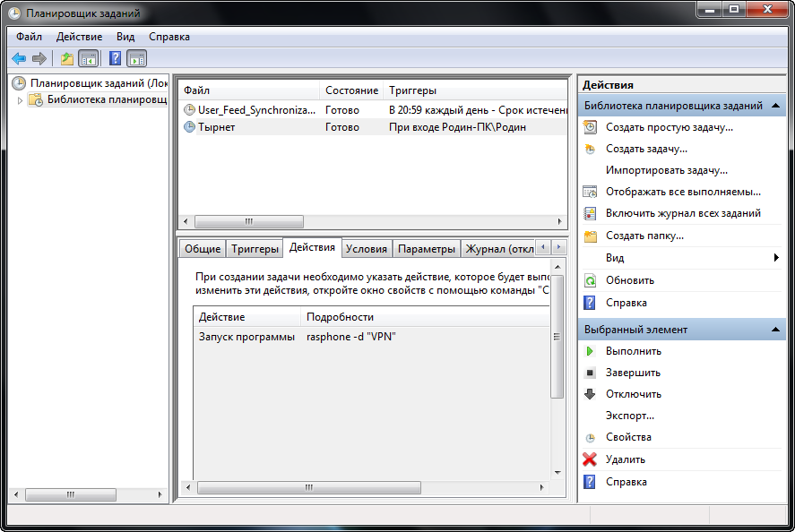Click the Back arrow toolbar icon
795x532 pixels.
pyautogui.click(x=19, y=59)
